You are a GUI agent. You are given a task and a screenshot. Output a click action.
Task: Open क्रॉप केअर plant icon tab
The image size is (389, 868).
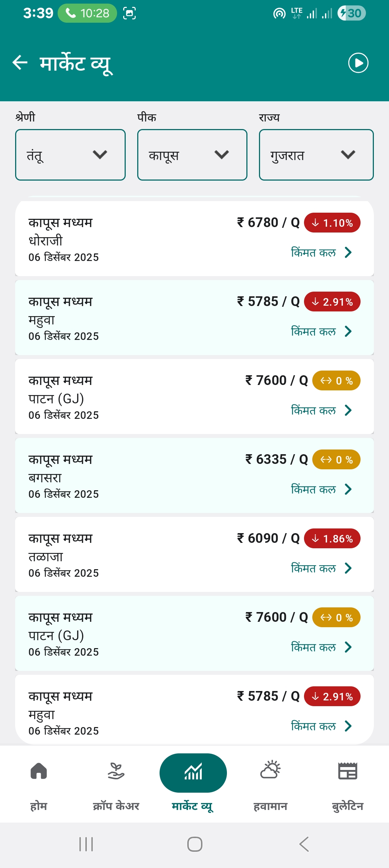(116, 772)
